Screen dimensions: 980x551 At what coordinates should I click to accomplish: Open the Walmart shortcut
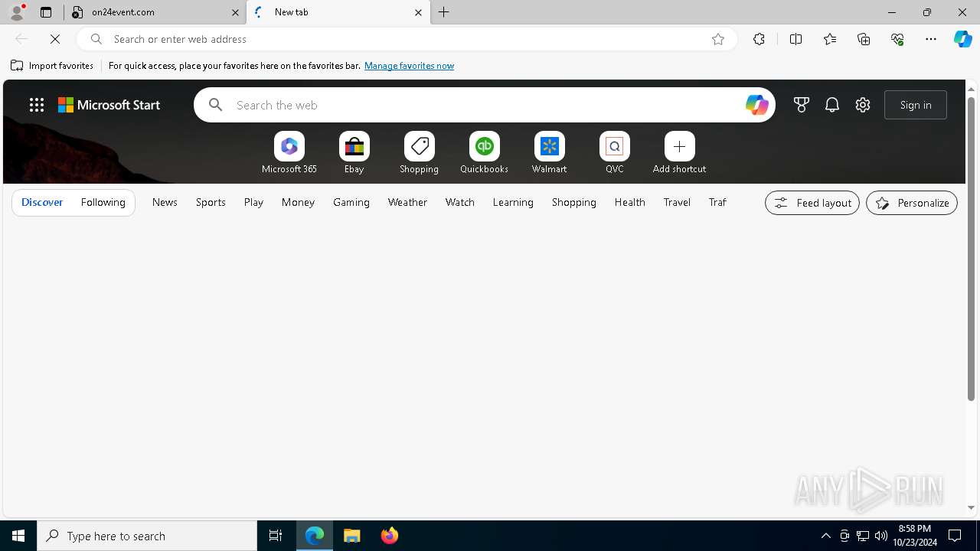(x=550, y=153)
